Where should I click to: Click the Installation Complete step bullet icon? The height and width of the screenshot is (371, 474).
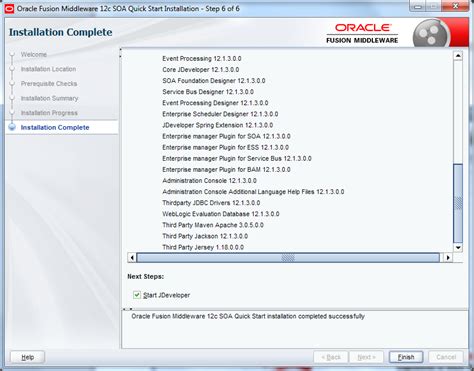pos(12,127)
